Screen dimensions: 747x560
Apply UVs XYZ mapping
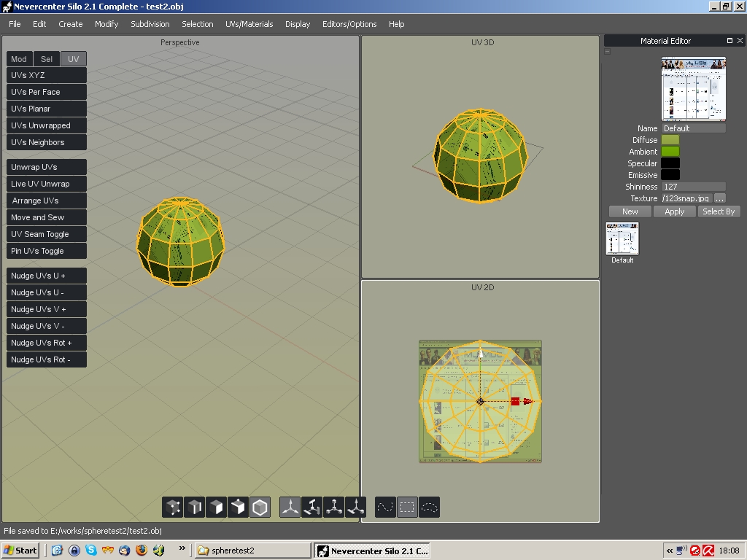(47, 75)
